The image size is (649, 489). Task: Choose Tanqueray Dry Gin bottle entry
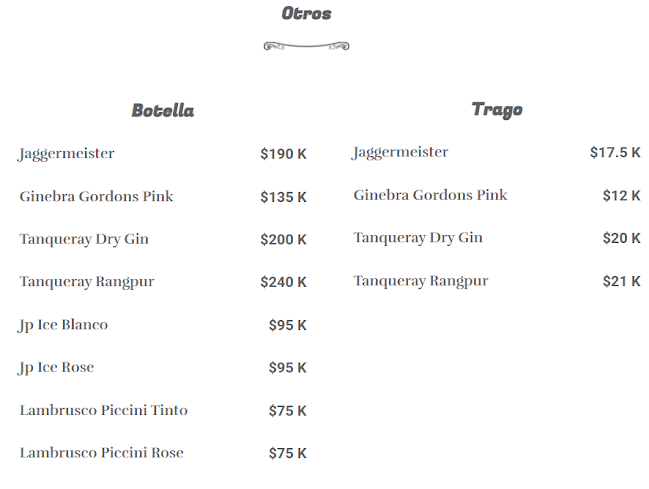click(x=84, y=240)
